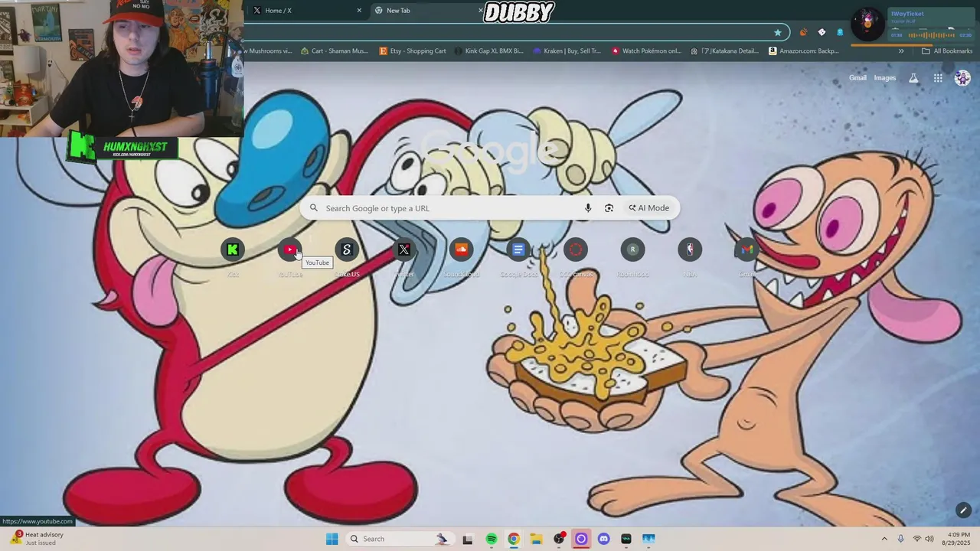This screenshot has height=551, width=980.
Task: Open the Cart - Shaman Mus... bookmark
Action: (335, 51)
